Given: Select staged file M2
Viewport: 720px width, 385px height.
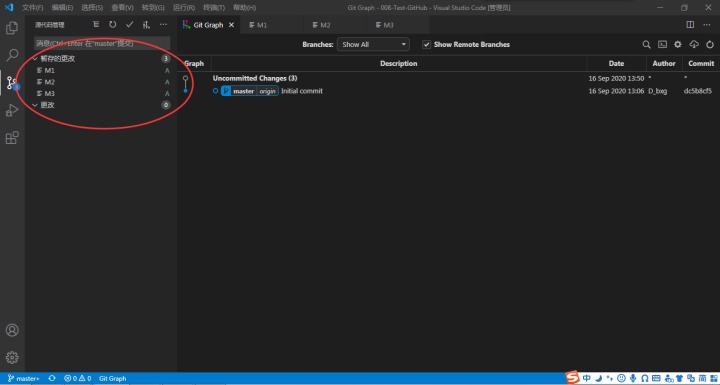Looking at the screenshot, I should 101,82.
